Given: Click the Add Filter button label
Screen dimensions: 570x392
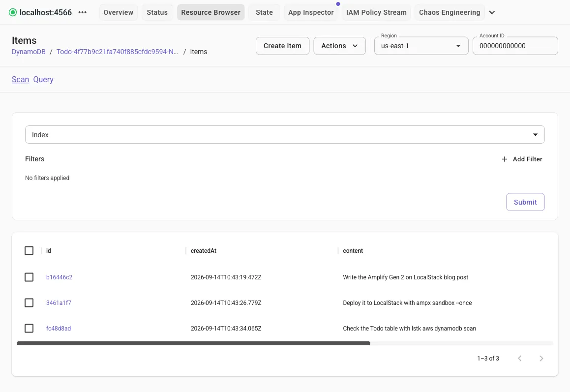Looking at the screenshot, I should 528,159.
